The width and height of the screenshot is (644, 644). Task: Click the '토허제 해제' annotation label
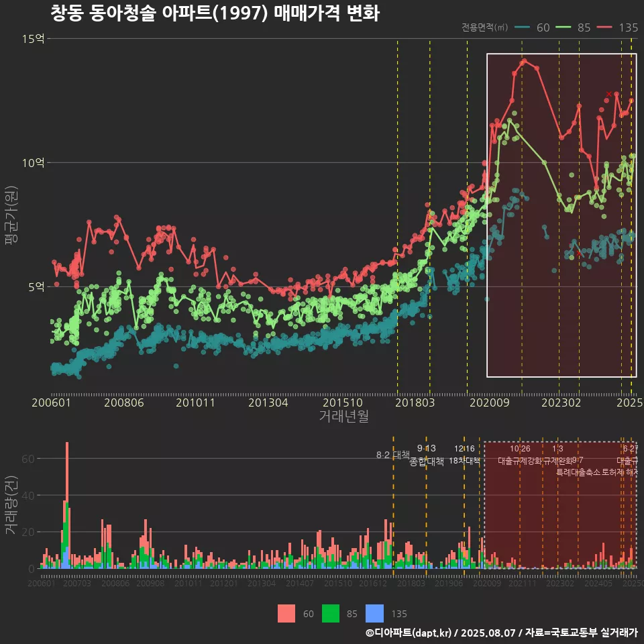(619, 472)
